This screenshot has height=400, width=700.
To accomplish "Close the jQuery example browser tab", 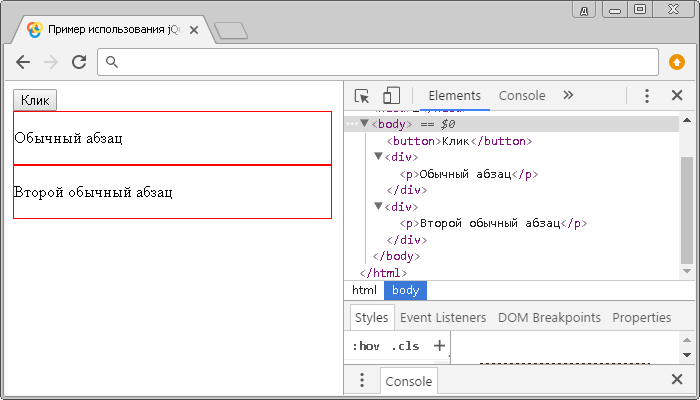I will tap(194, 30).
